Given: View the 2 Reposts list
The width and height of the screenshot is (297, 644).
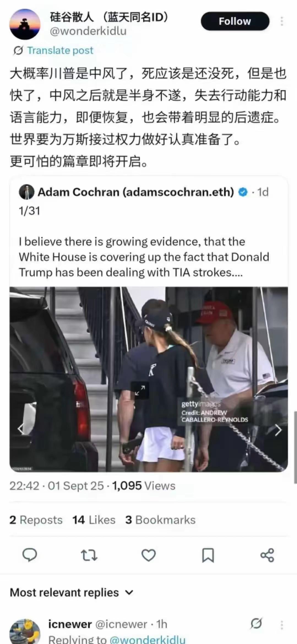Looking at the screenshot, I should [x=36, y=520].
